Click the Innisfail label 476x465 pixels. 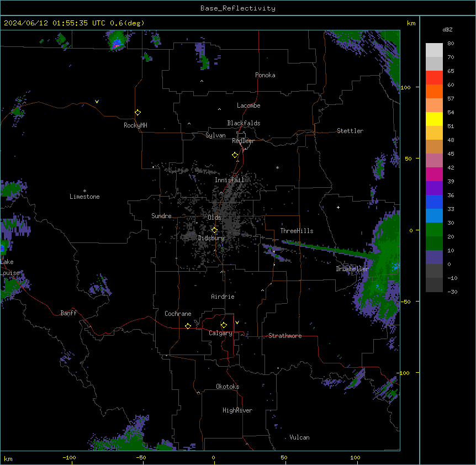(x=230, y=180)
